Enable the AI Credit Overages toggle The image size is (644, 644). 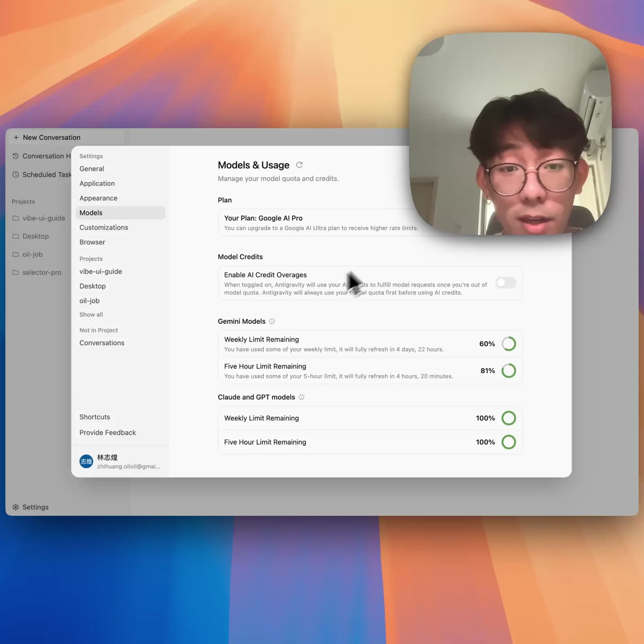pyautogui.click(x=506, y=283)
